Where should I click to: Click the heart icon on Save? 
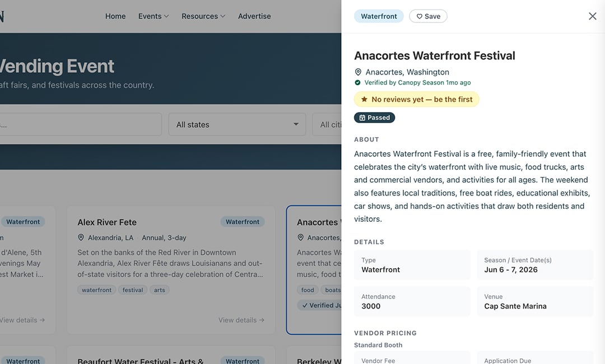click(x=420, y=16)
